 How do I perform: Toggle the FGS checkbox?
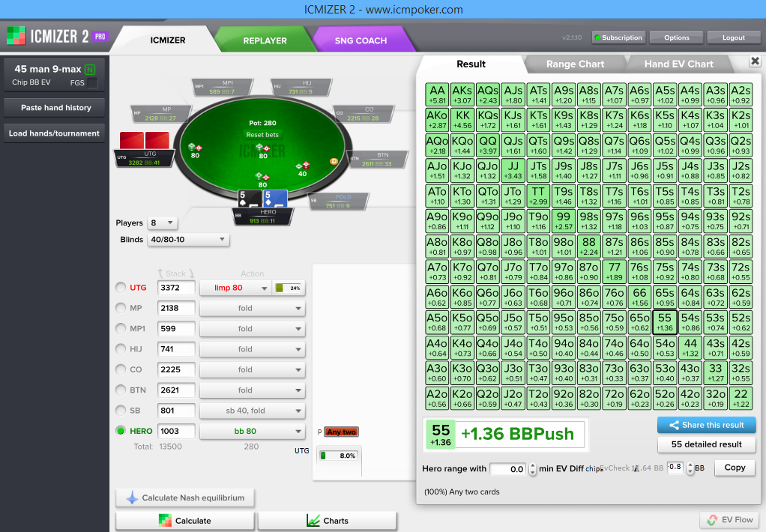click(x=92, y=82)
